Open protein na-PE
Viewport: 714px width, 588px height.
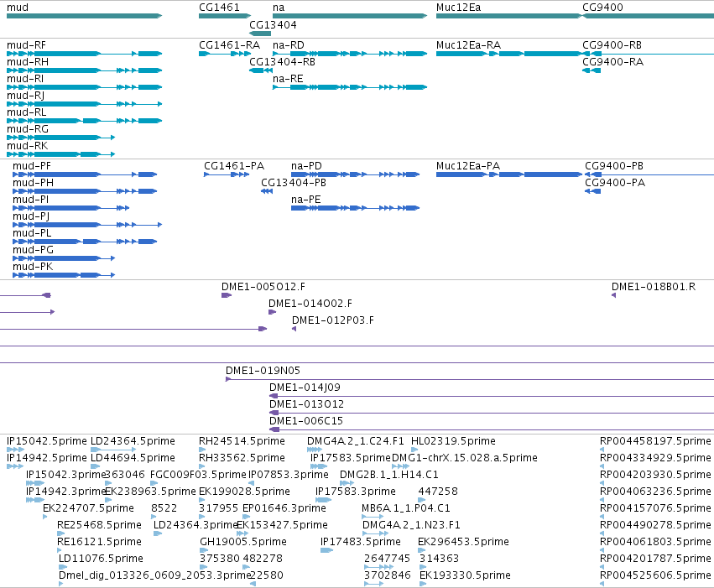pyautogui.click(x=355, y=208)
